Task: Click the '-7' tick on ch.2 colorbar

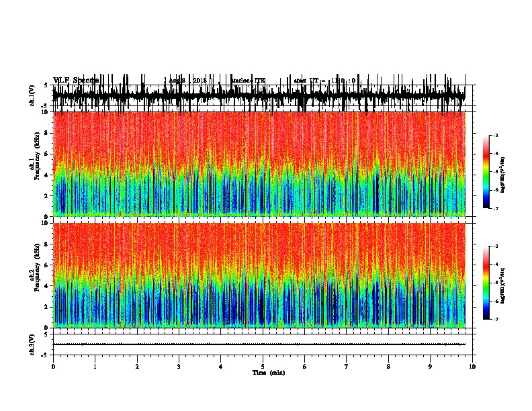Action: (x=496, y=319)
